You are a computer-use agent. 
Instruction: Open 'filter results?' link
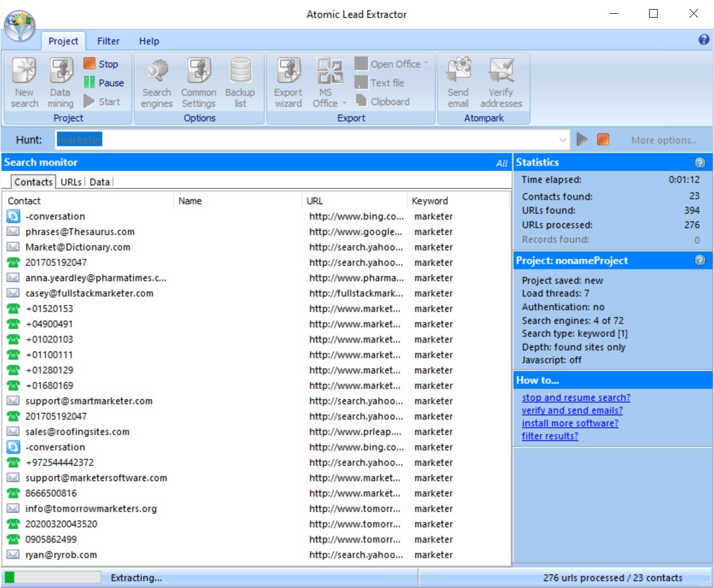pos(550,436)
